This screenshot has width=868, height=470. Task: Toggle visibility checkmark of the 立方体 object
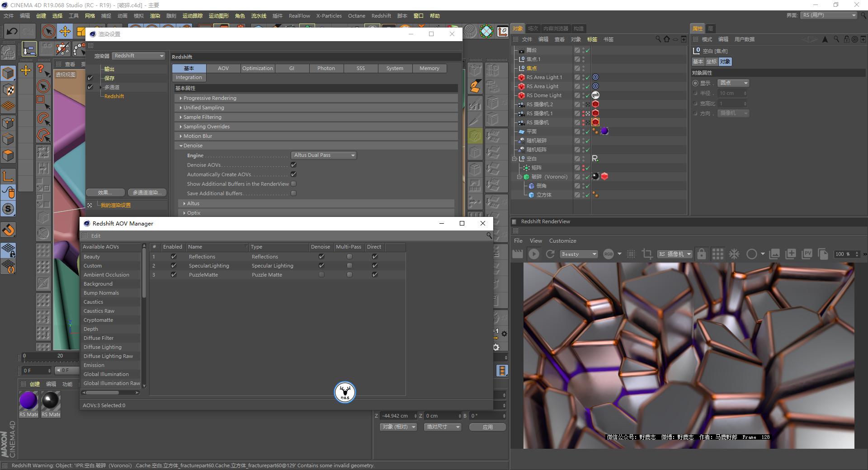tap(586, 195)
